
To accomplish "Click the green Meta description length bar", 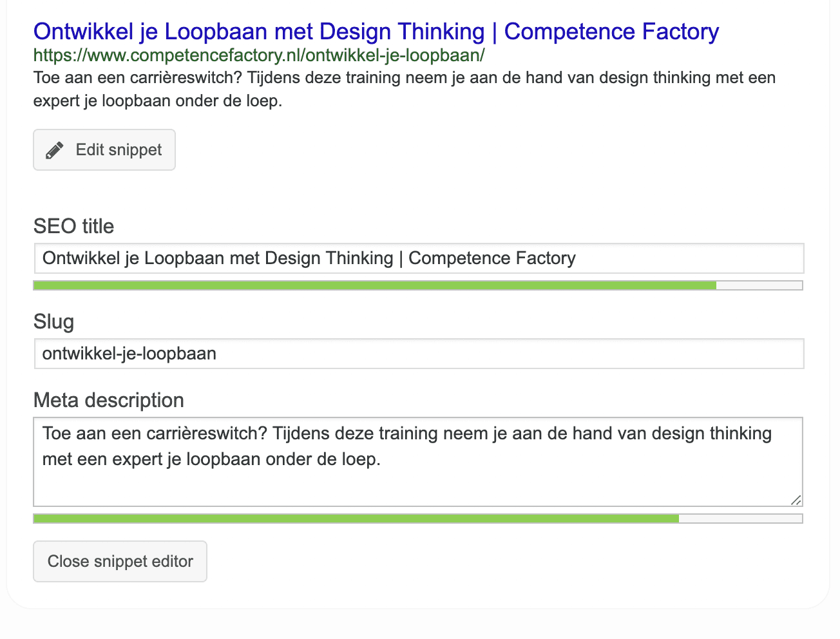I will [356, 519].
